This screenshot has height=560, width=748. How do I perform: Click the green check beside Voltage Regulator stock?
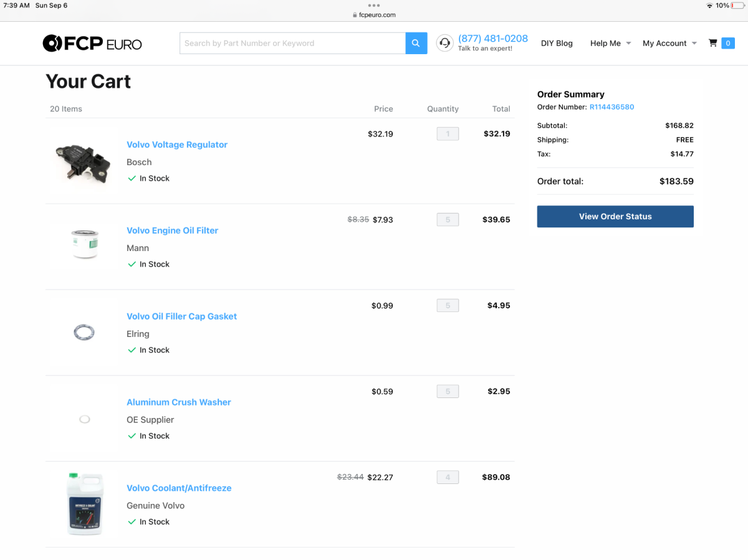pos(132,178)
